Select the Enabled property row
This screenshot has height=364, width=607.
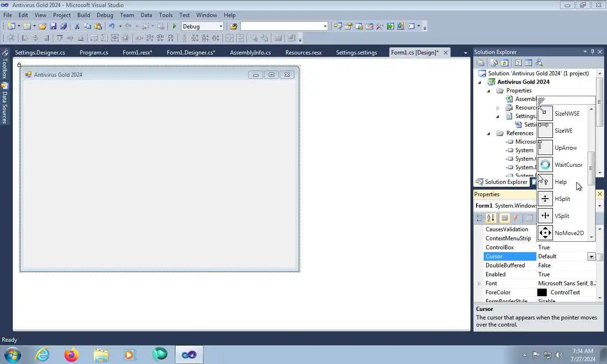tap(540, 274)
